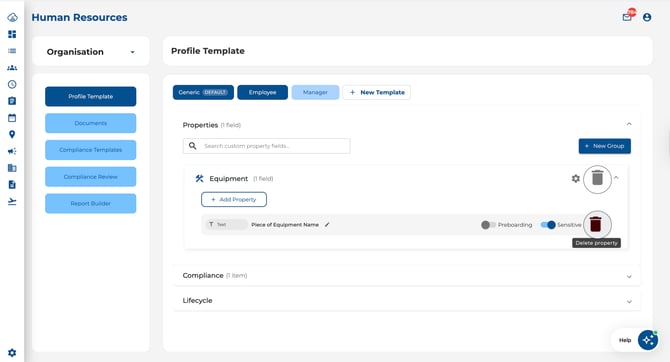670x362 pixels.
Task: Open the Organisation dropdown
Action: [91, 52]
